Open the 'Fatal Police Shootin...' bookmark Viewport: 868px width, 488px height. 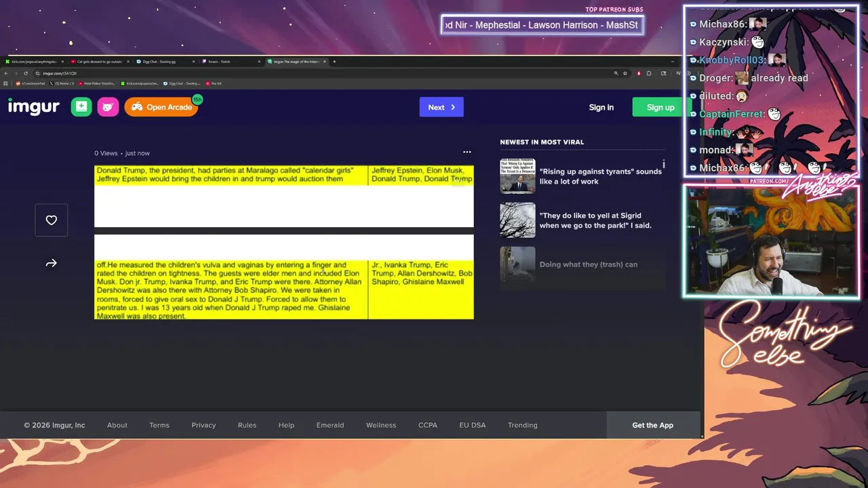click(x=96, y=83)
